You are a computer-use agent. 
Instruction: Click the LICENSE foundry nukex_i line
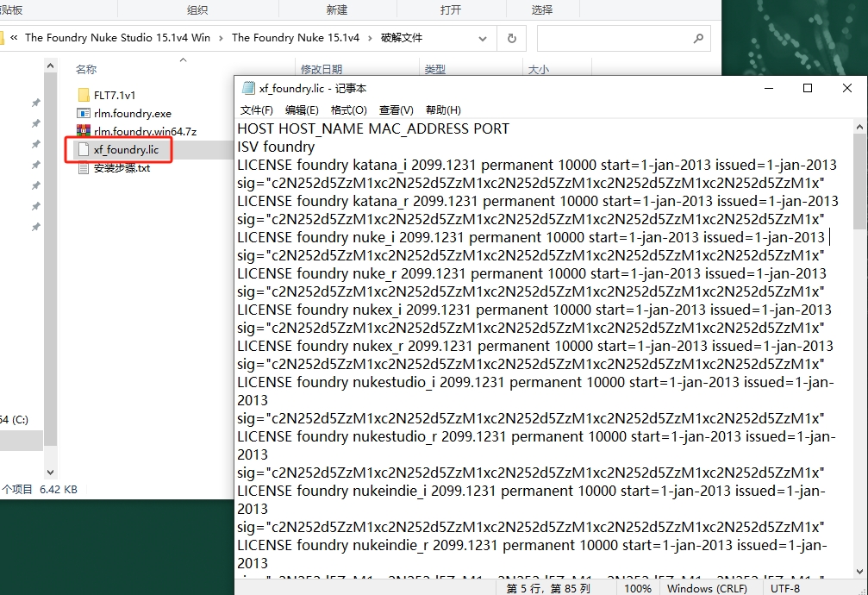pos(534,310)
